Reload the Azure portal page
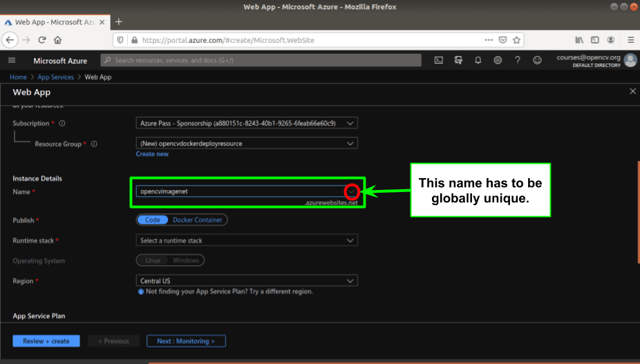640x364 pixels. tap(41, 40)
